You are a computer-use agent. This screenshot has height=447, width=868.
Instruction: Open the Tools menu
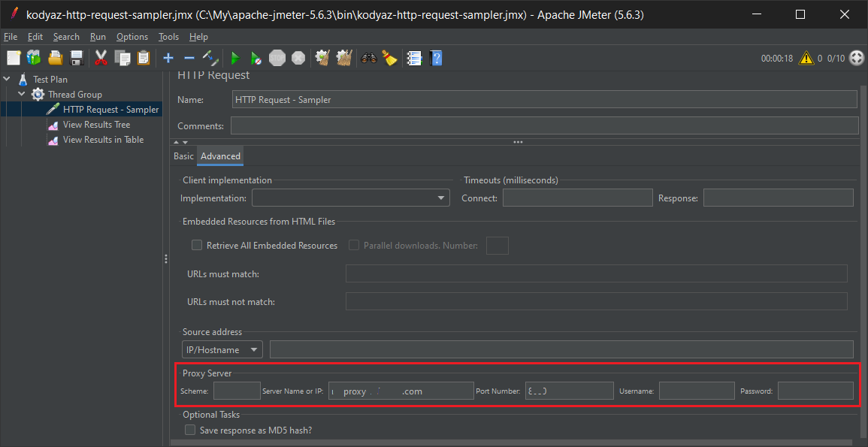(x=168, y=37)
